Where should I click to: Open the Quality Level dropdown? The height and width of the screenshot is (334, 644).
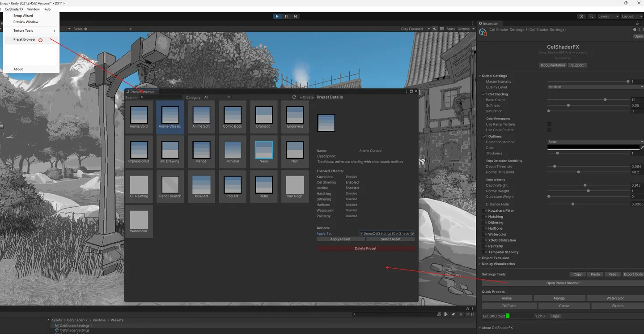(x=595, y=87)
